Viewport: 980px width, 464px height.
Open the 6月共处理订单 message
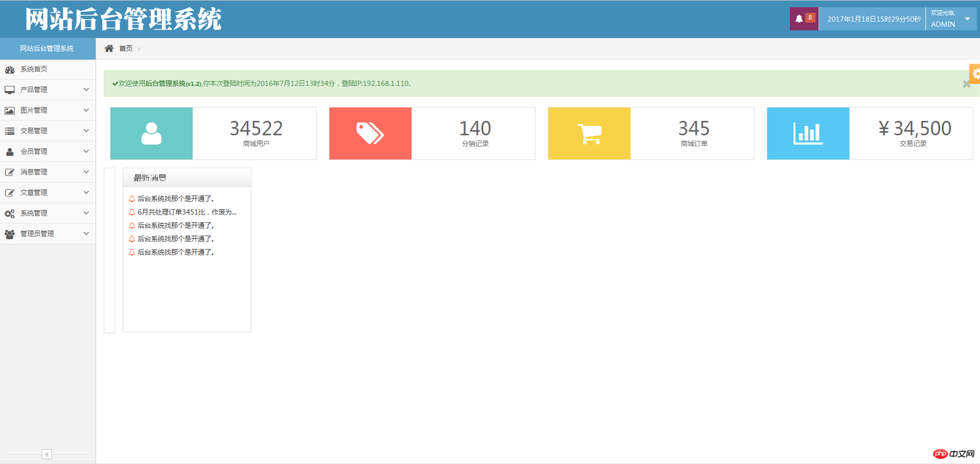(187, 212)
